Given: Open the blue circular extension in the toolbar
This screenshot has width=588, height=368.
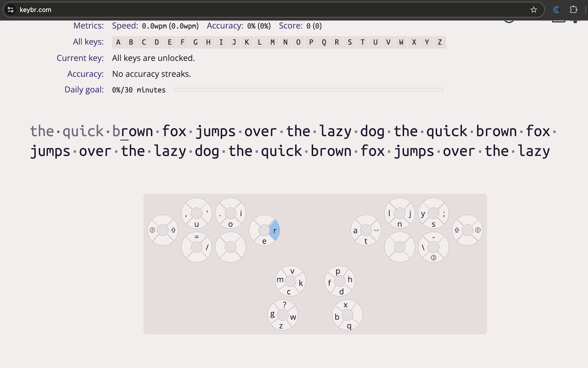Looking at the screenshot, I should (x=556, y=10).
